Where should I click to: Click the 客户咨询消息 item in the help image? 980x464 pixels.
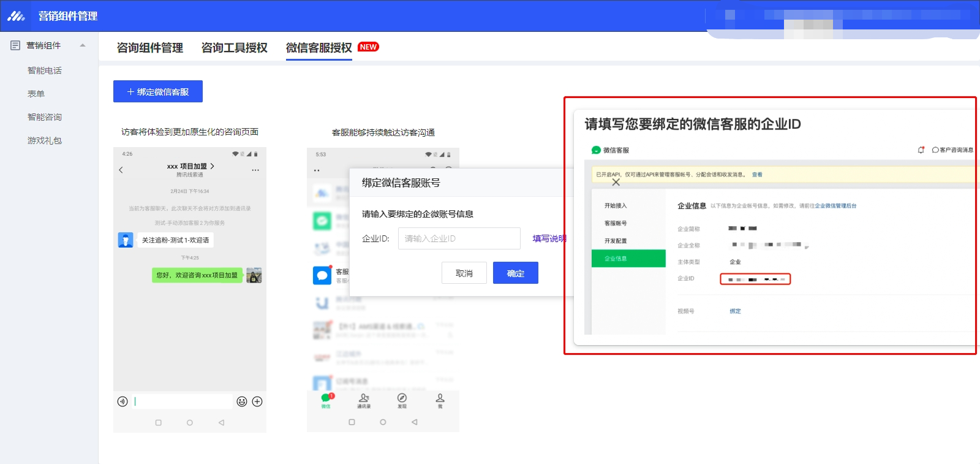[x=952, y=150]
